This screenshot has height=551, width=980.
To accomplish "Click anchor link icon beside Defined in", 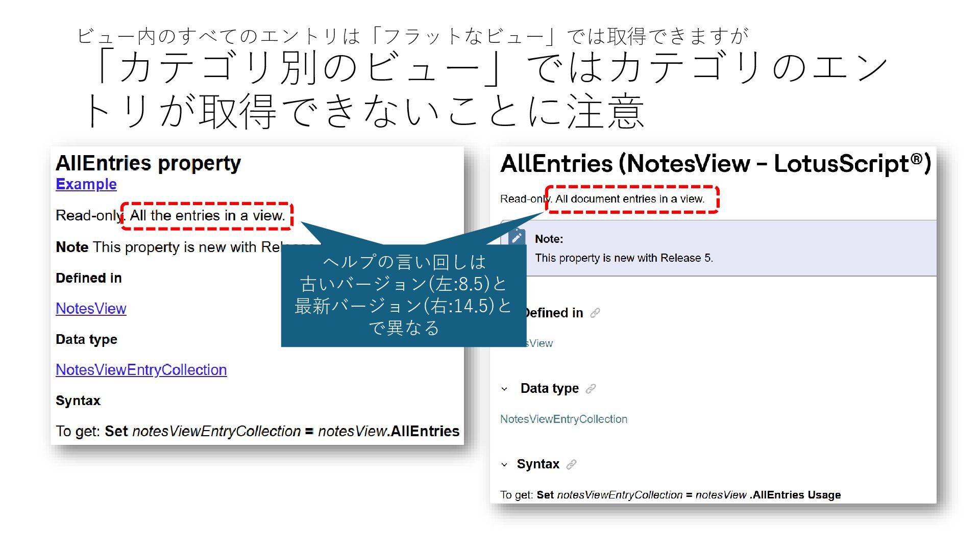I will [x=595, y=313].
